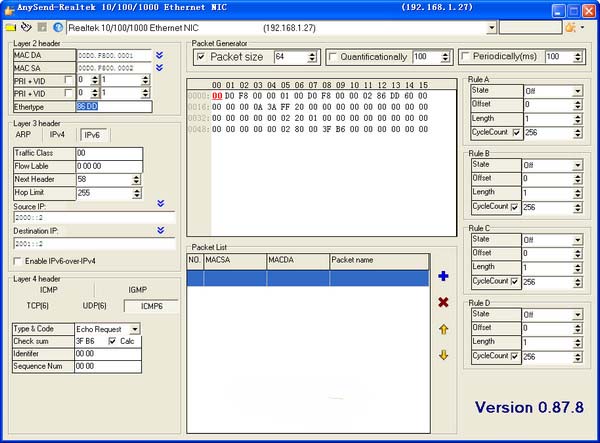Image resolution: width=600 pixels, height=443 pixels.
Task: Select the UDP(6) layer 4 tab
Action: click(x=95, y=304)
